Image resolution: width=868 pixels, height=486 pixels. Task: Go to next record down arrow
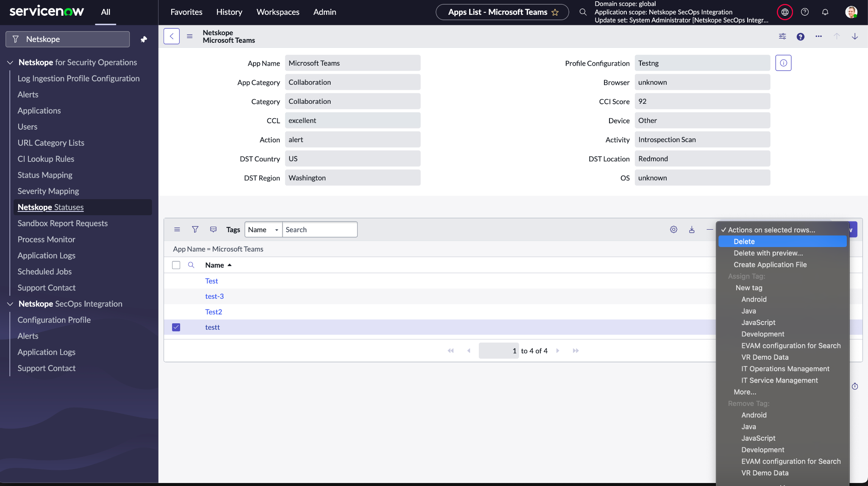[855, 36]
